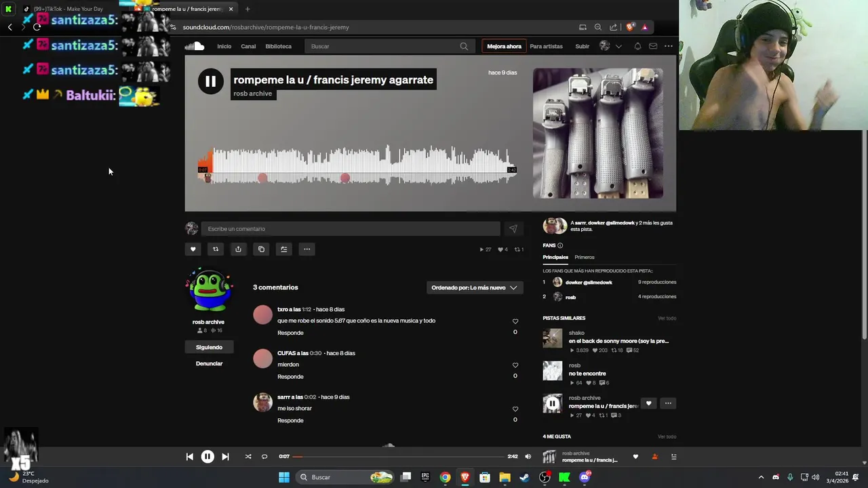Screen dimensions: 868x488
Task: Click the share icon below the comment box
Action: point(238,249)
